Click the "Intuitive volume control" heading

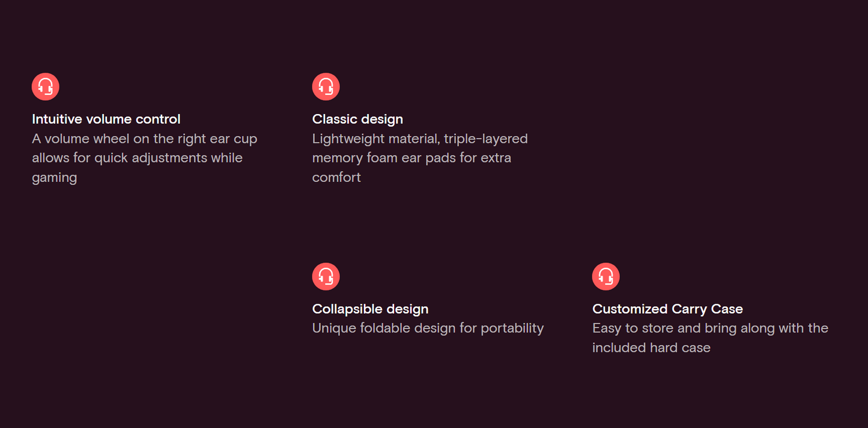tap(106, 119)
